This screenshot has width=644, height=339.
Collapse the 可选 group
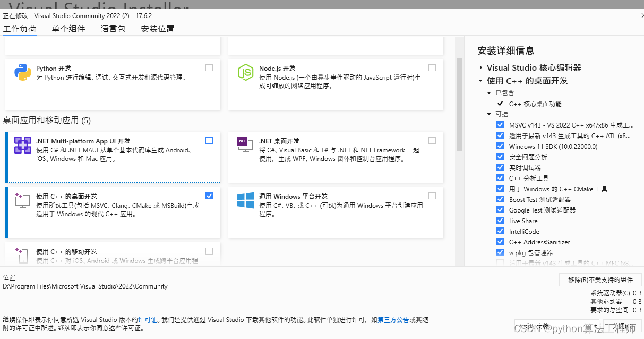coord(490,114)
